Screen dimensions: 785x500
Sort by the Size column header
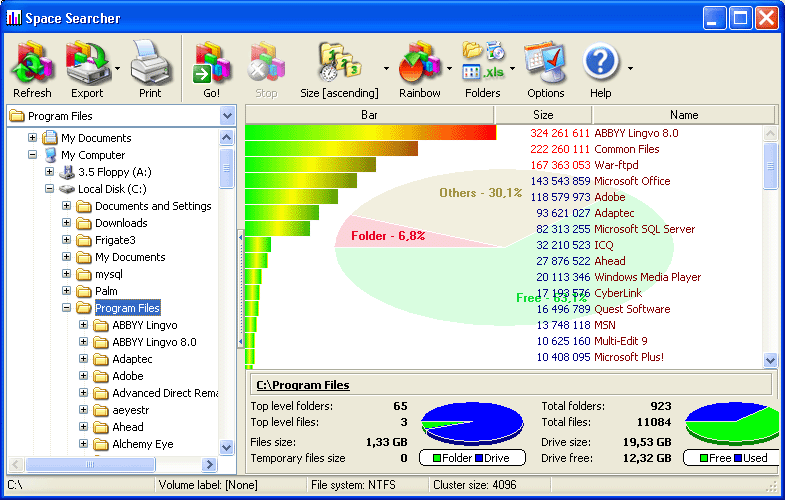point(543,115)
